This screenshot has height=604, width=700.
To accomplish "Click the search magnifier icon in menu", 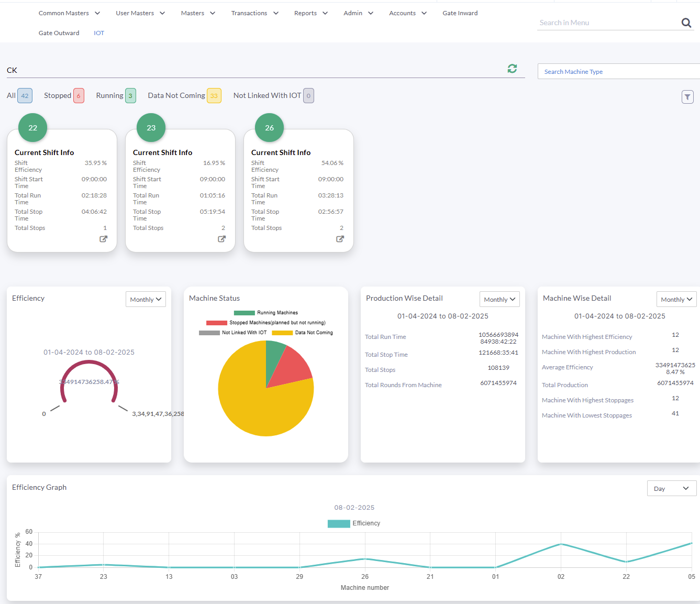I will tap(686, 23).
